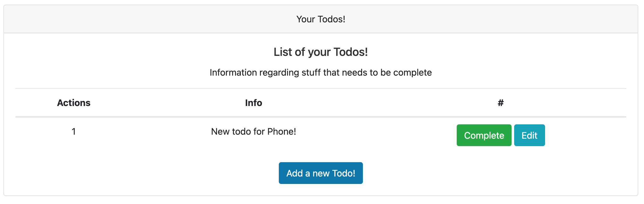Viewport: 644px width, 204px height.
Task: Edit the New todo for Phone! entry
Action: [x=529, y=135]
